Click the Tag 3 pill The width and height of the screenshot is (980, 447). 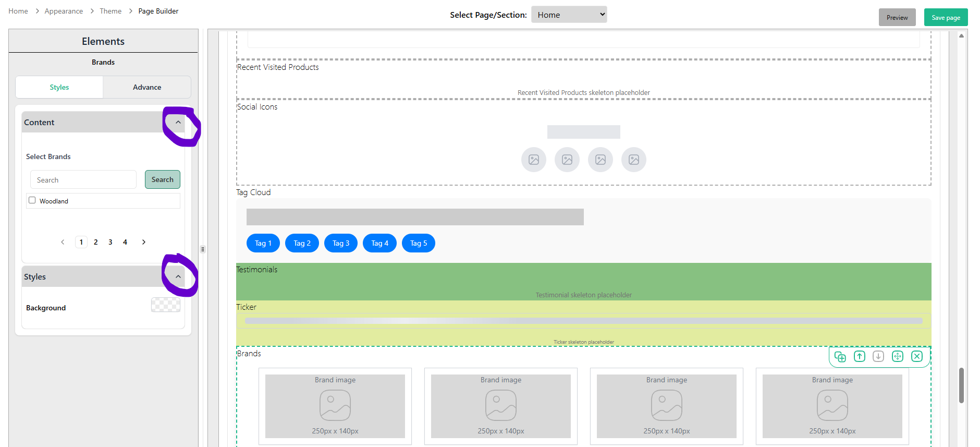click(341, 243)
